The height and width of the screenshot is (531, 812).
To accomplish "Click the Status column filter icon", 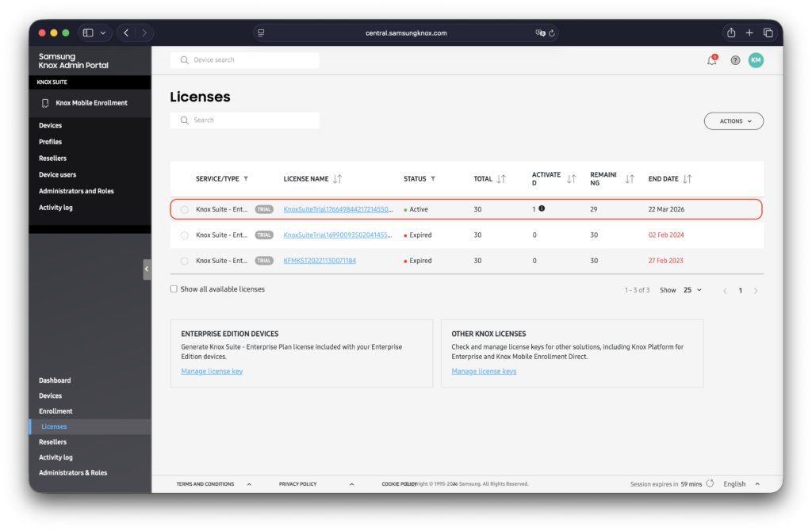I will point(433,179).
